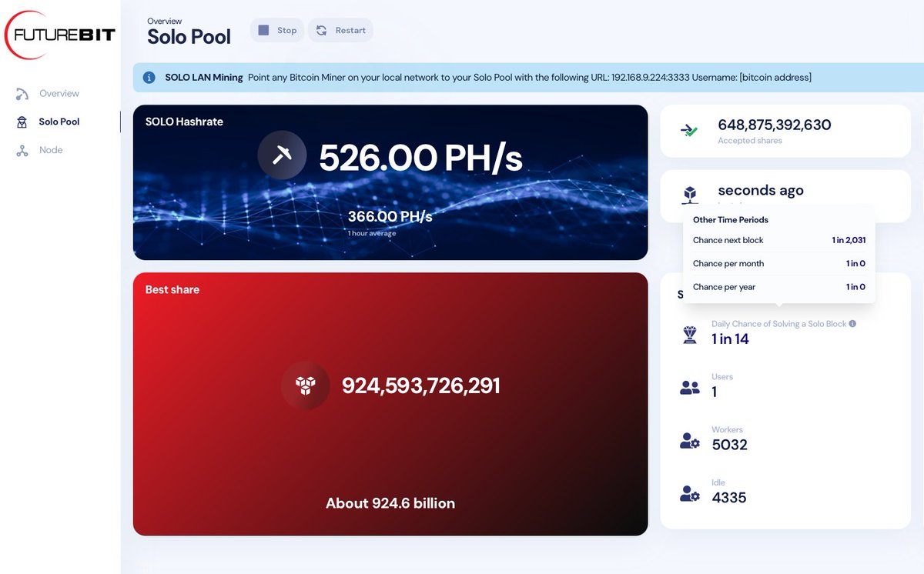Click Chance per month row in tooltip
The width and height of the screenshot is (924, 574).
(779, 263)
